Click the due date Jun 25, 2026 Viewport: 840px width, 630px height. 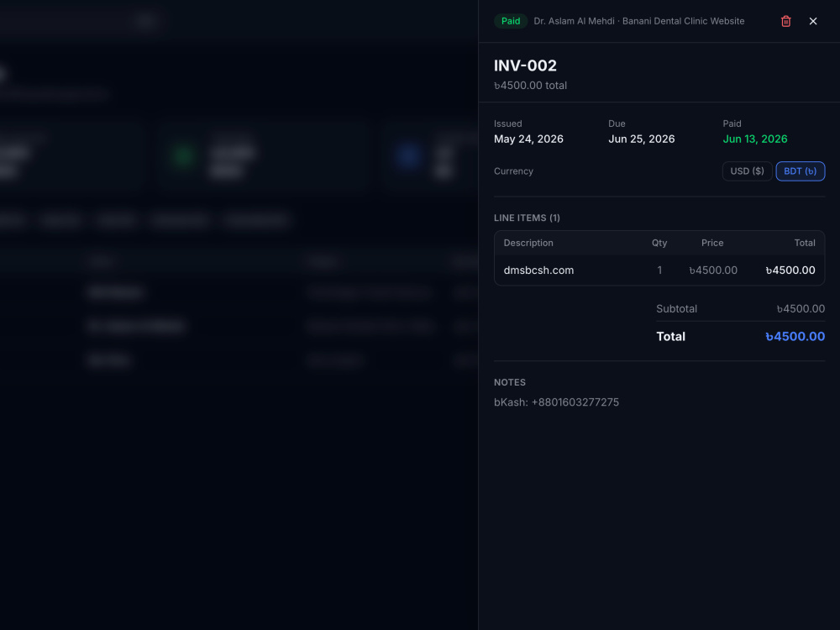(x=641, y=139)
